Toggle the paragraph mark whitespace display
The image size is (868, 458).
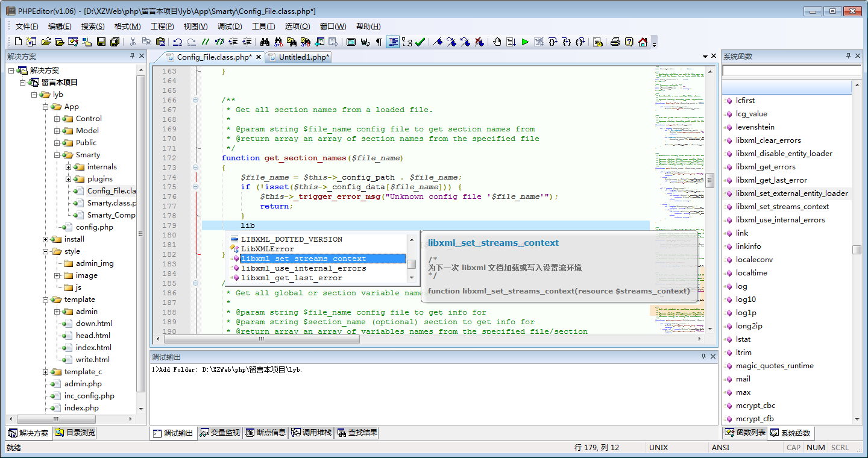point(379,42)
